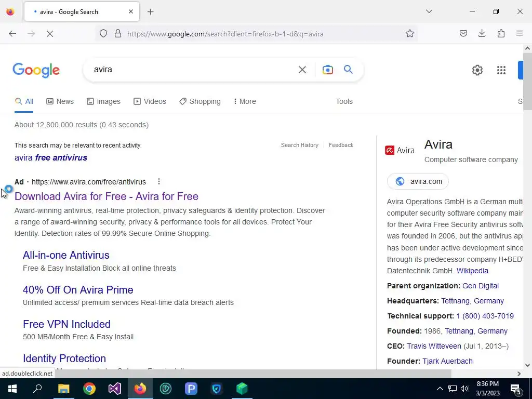Image resolution: width=532 pixels, height=399 pixels.
Task: Click the site security padlock icon
Action: click(118, 34)
